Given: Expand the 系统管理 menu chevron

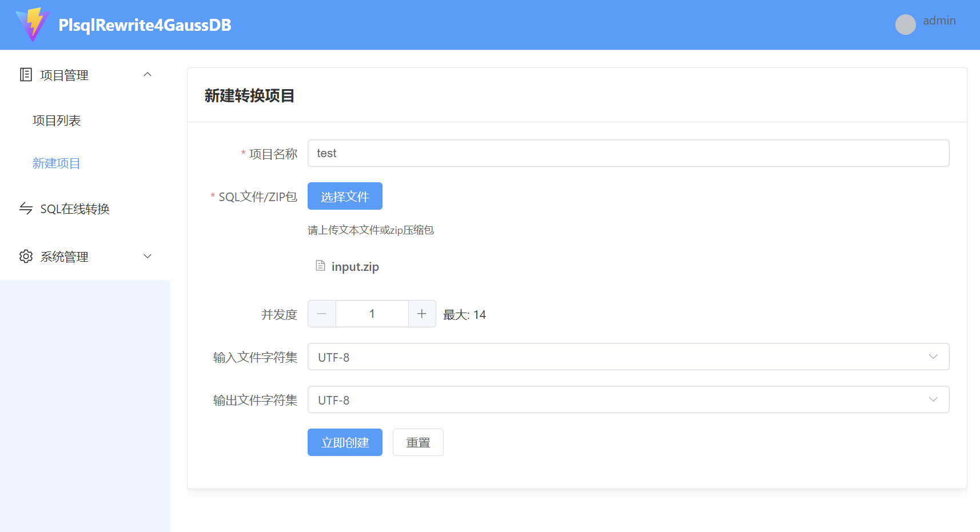Looking at the screenshot, I should 148,256.
